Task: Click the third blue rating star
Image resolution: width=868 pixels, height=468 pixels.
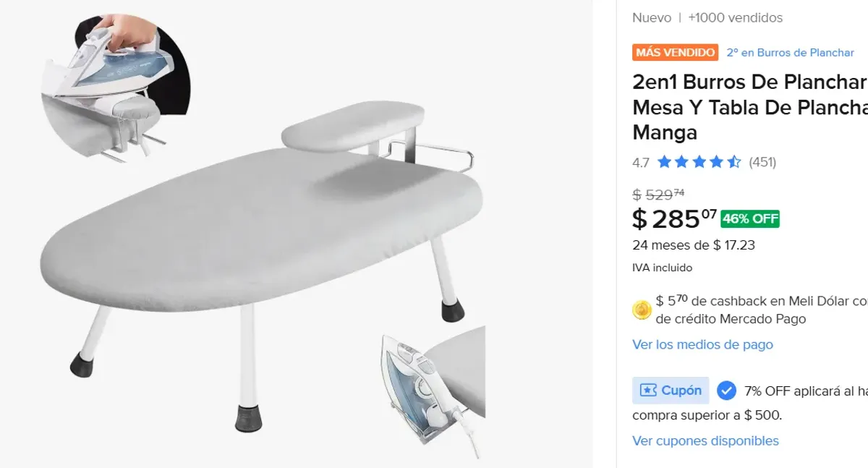Action: [x=699, y=162]
